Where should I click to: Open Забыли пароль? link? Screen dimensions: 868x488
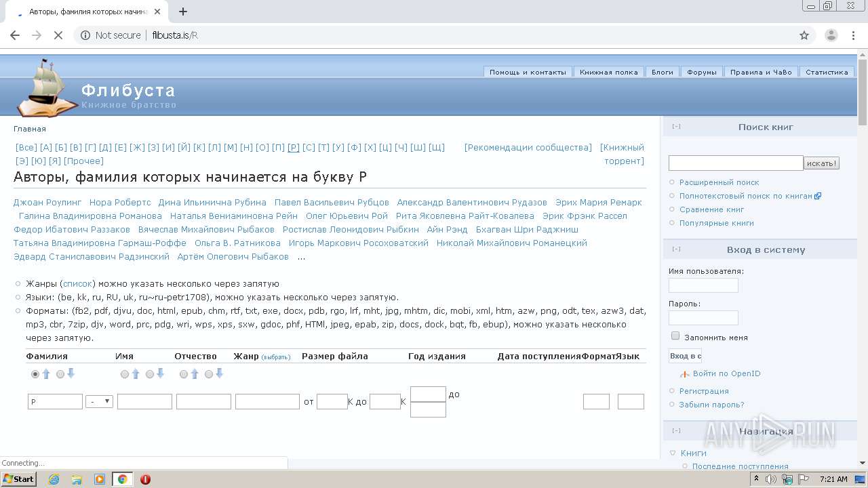click(x=711, y=405)
